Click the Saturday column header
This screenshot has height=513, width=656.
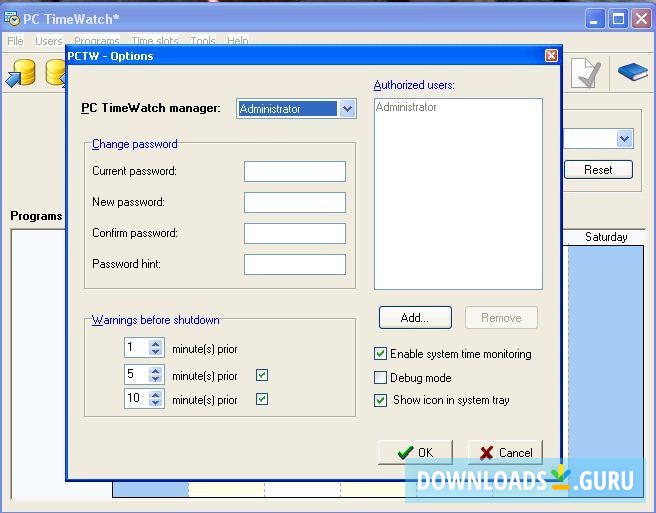pos(606,237)
